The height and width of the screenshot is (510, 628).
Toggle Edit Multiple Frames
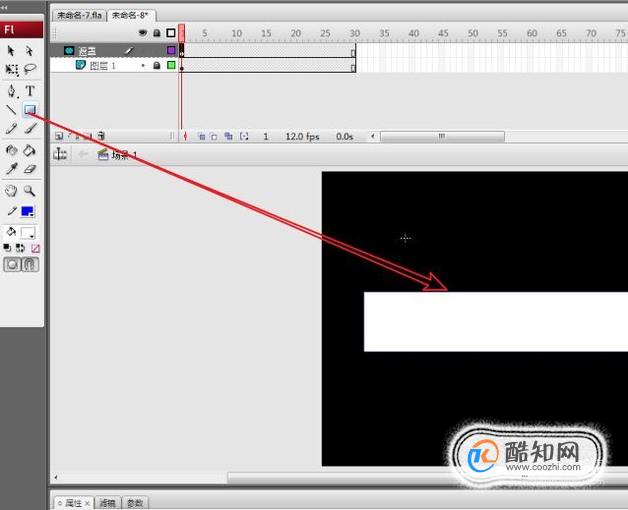click(228, 136)
